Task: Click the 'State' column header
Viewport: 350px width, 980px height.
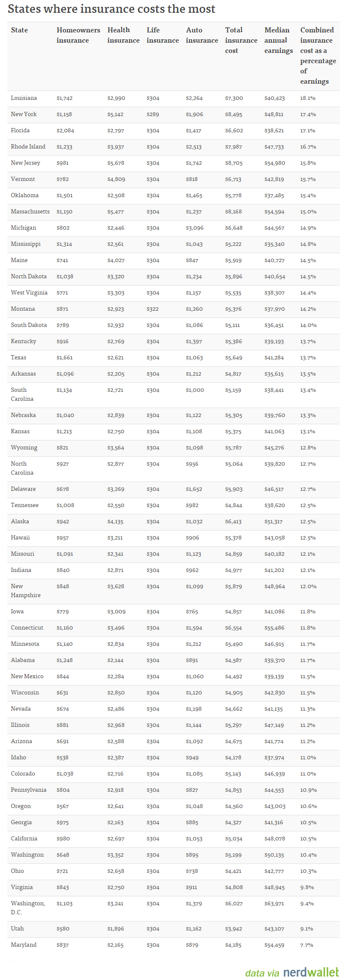Action: coord(19,30)
